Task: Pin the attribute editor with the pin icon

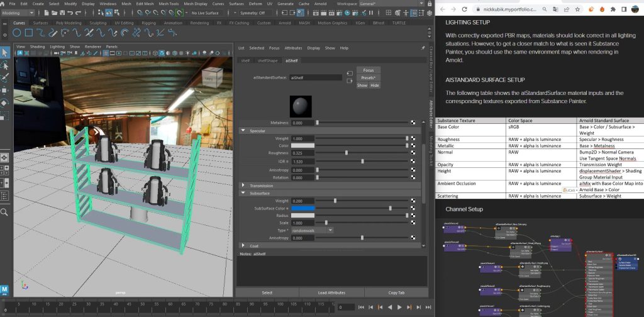Action: point(423,48)
